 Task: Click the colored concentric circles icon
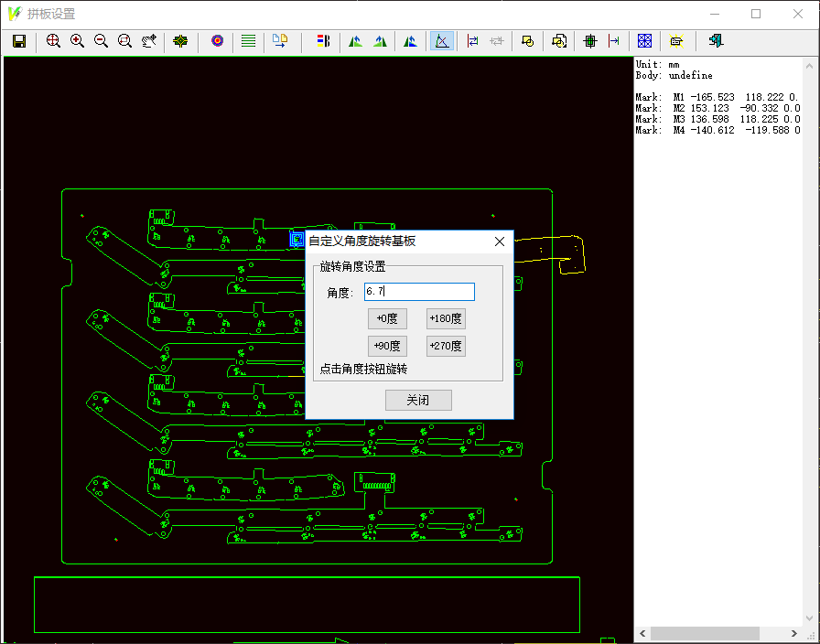tap(217, 41)
